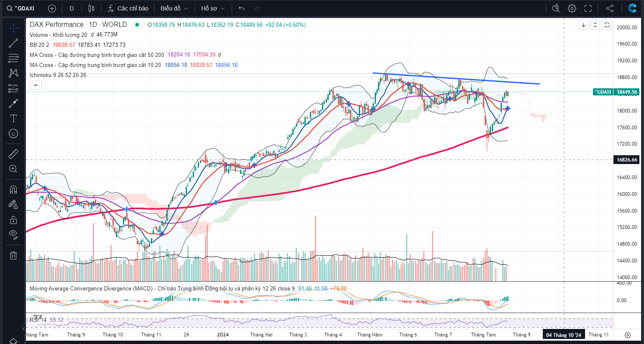Viewport: 644px width, 344px height.
Task: Open the quick search lightning icon
Action: click(556, 8)
